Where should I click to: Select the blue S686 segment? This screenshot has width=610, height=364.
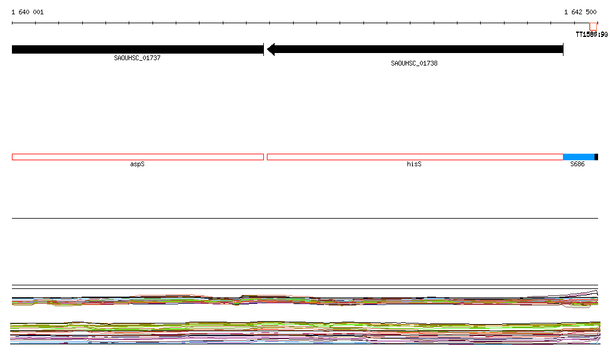[578, 157]
